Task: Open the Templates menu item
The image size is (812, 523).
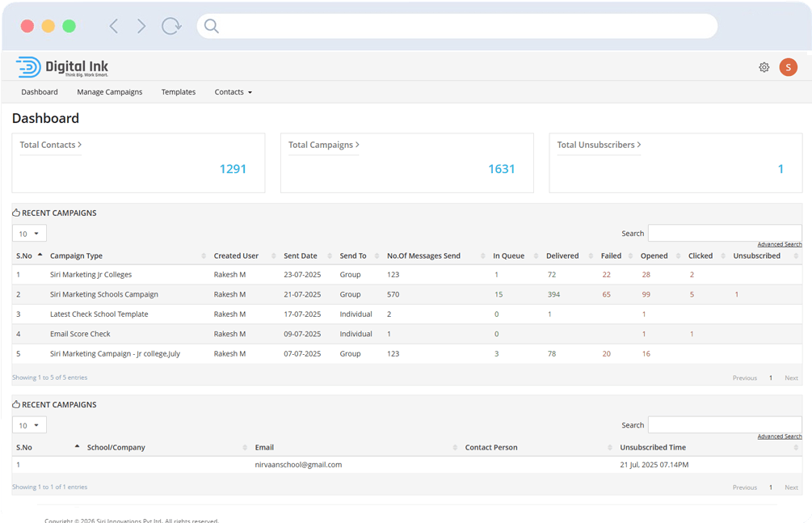Action: pos(178,92)
